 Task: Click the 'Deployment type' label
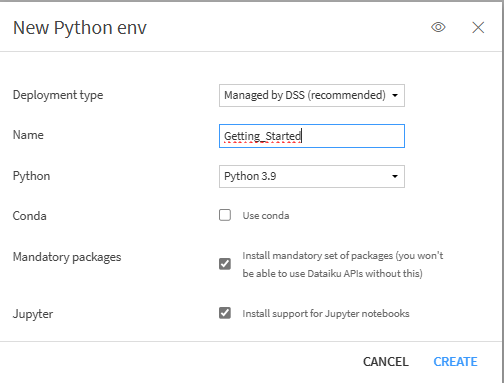click(x=58, y=95)
